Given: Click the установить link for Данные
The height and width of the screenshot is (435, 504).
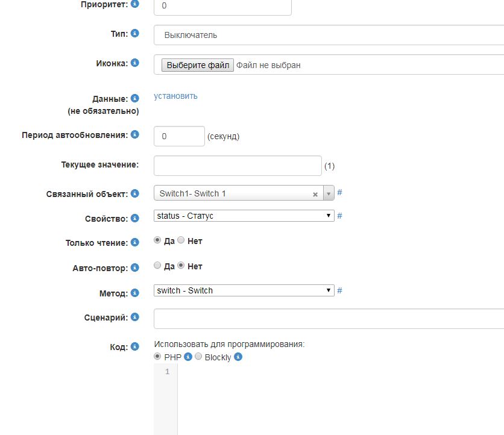Looking at the screenshot, I should tap(175, 96).
